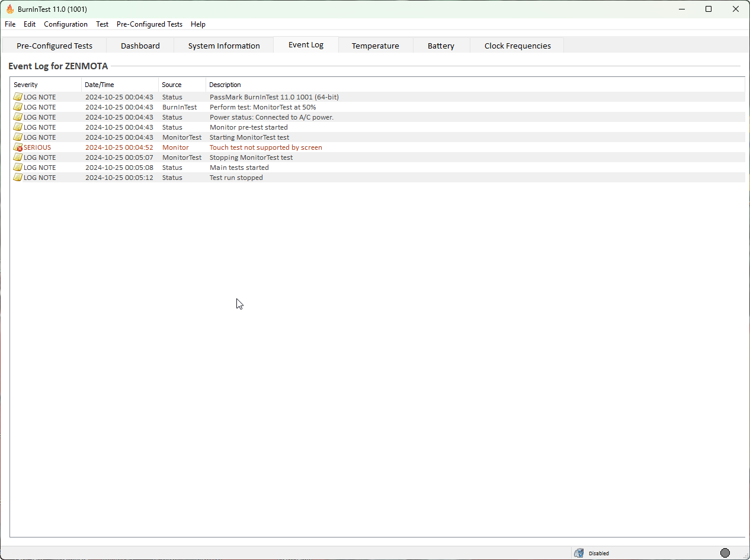Viewport: 750px width, 560px height.
Task: Click the 'Event Log for ZENMOTA' heading
Action: pos(58,66)
